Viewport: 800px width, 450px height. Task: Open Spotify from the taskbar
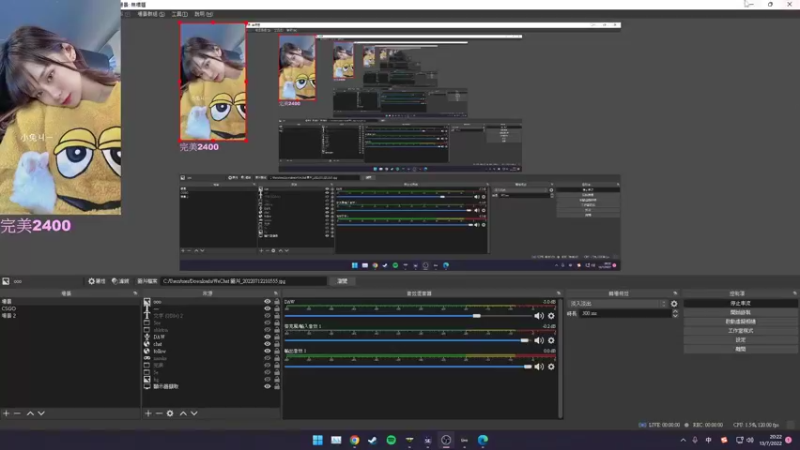[x=391, y=440]
